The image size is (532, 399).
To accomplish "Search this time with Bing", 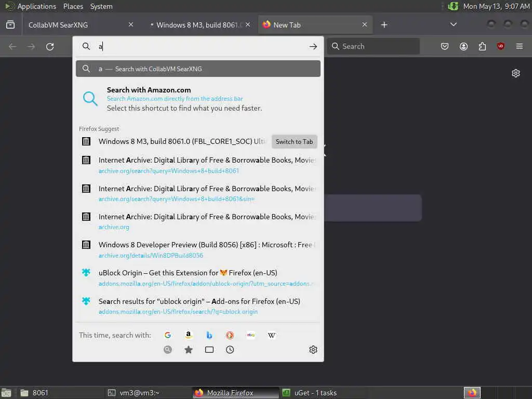I will 209,335.
